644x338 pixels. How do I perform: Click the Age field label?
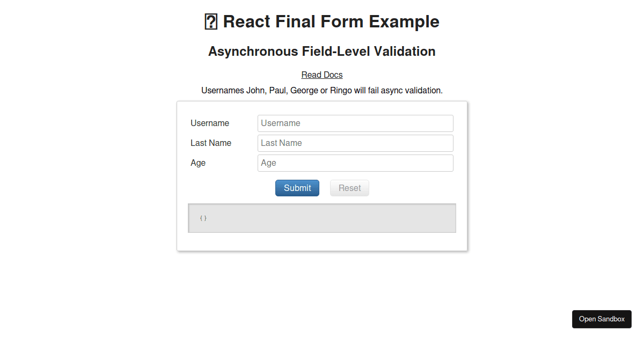click(x=198, y=163)
